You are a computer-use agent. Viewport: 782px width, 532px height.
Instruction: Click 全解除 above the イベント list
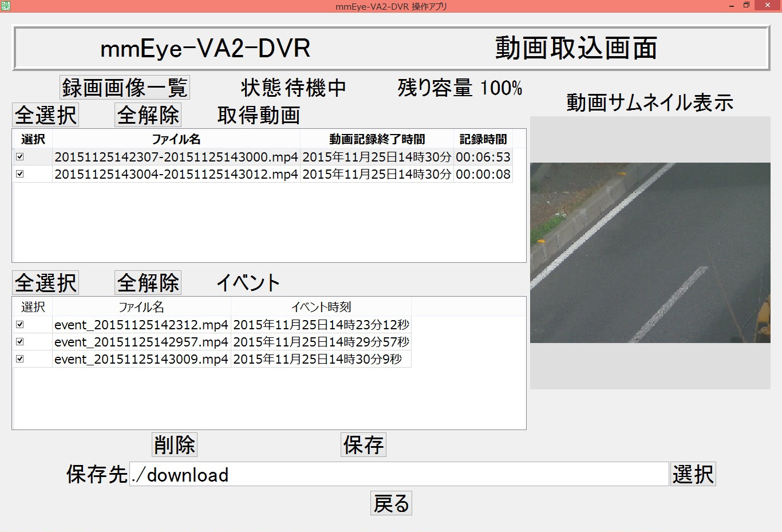(x=147, y=282)
